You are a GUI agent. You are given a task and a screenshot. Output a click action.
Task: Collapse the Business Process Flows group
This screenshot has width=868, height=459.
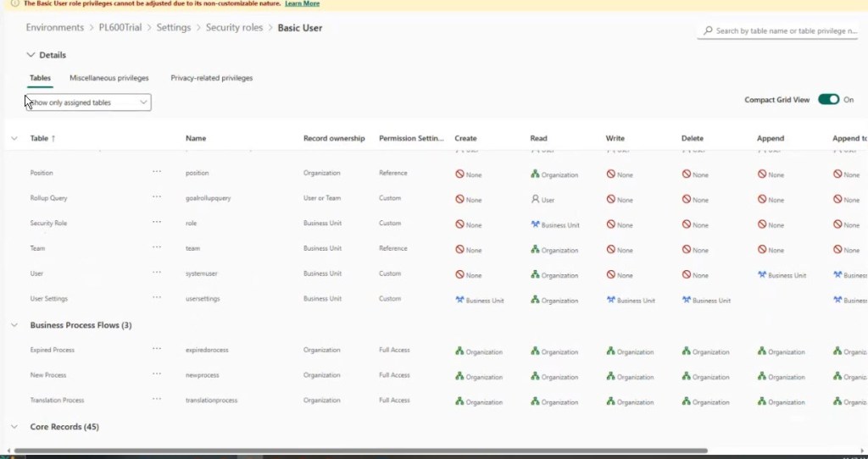[x=14, y=325]
